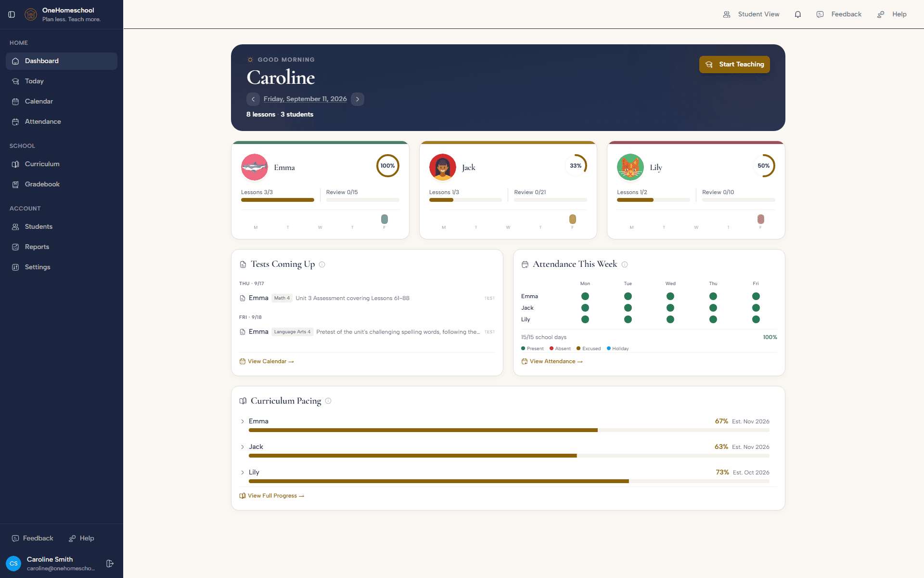
Task: Click the Curriculum Pacing book icon
Action: point(243,401)
